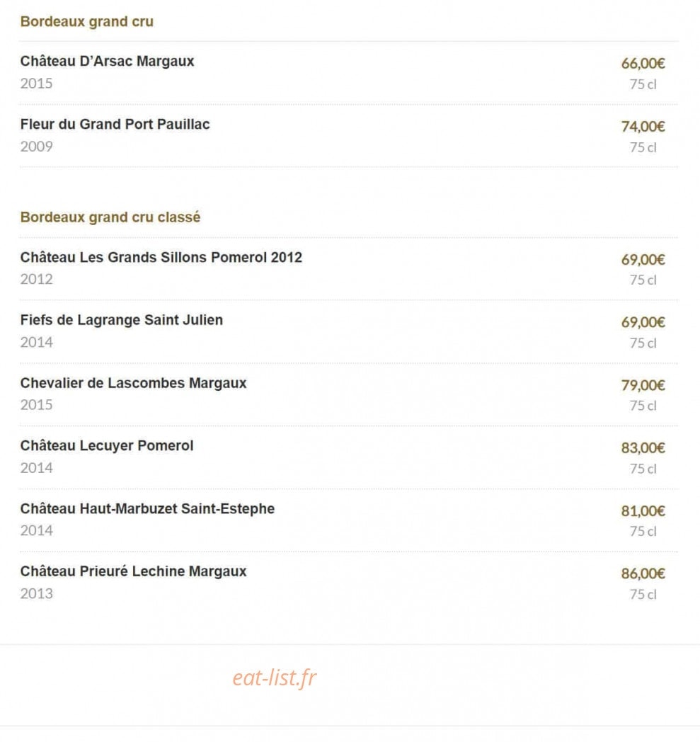This screenshot has width=700, height=742.
Task: Click the 79,00€ price
Action: click(x=643, y=385)
